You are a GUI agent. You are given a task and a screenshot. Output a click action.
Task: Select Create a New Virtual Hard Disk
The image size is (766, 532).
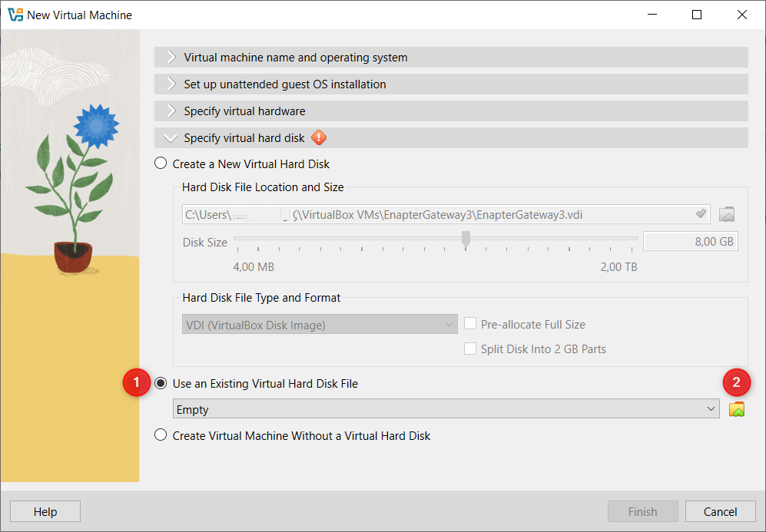161,163
